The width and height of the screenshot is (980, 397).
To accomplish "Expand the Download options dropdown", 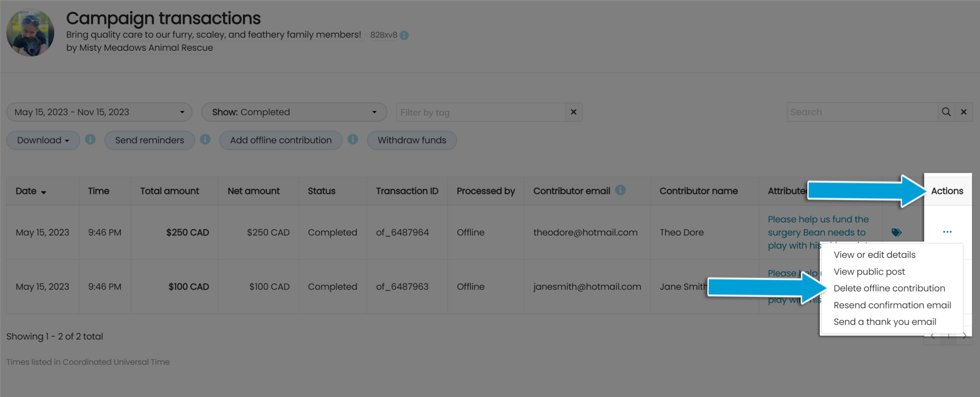I will pyautogui.click(x=43, y=140).
